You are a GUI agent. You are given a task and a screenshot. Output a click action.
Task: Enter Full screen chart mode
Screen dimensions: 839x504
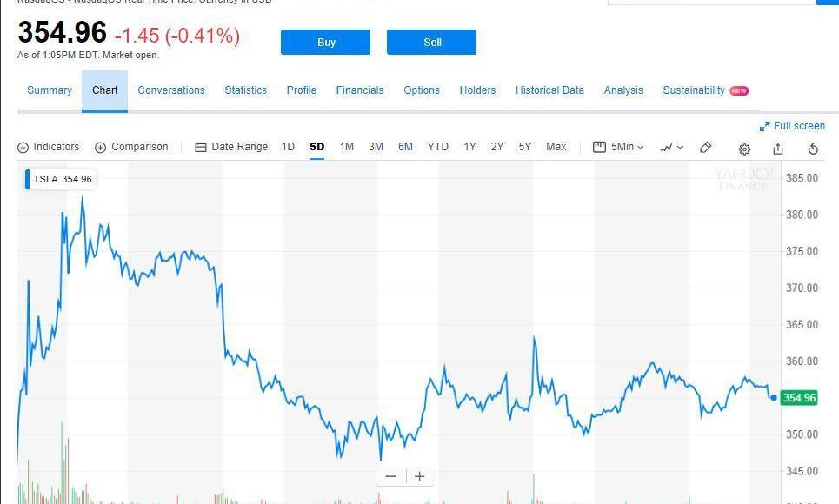(792, 126)
